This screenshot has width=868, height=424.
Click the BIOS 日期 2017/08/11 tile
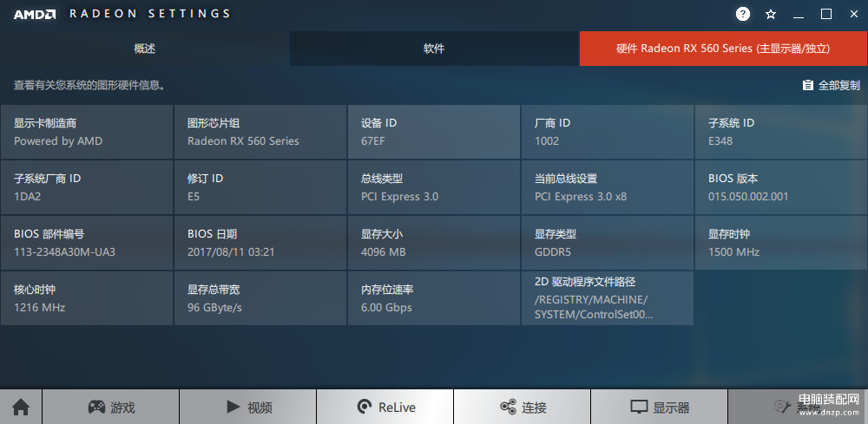coord(260,243)
